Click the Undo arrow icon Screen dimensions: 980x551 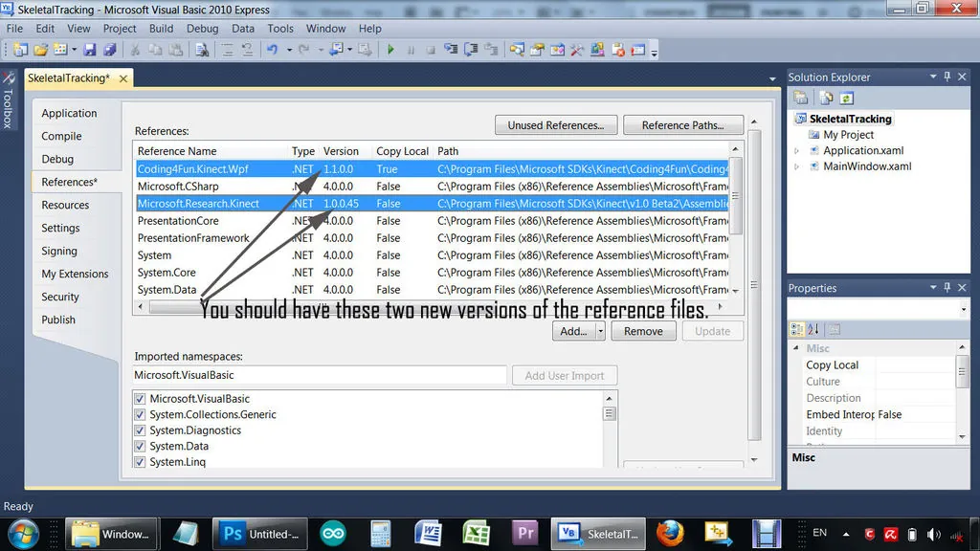tap(273, 50)
